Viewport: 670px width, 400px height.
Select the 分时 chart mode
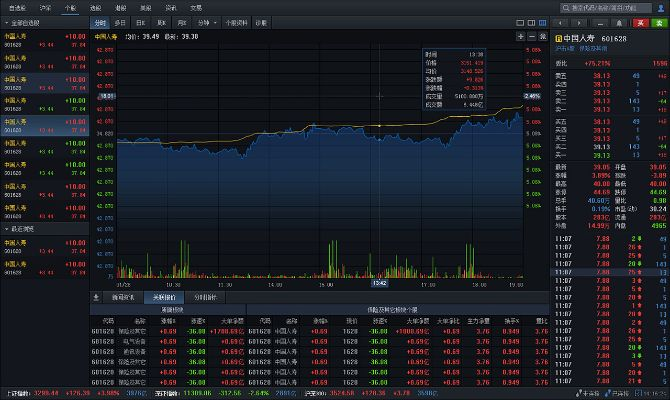coord(99,21)
